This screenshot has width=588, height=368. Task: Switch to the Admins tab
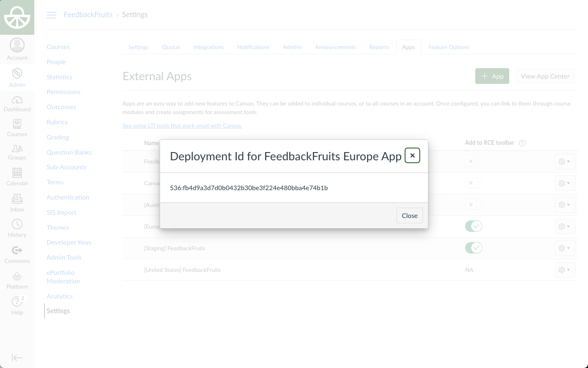(292, 47)
